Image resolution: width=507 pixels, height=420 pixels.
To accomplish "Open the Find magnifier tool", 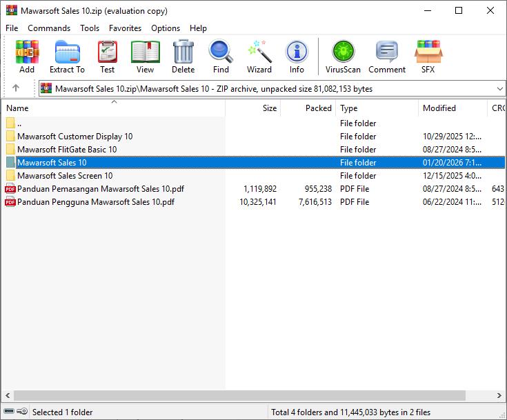I will coord(221,56).
